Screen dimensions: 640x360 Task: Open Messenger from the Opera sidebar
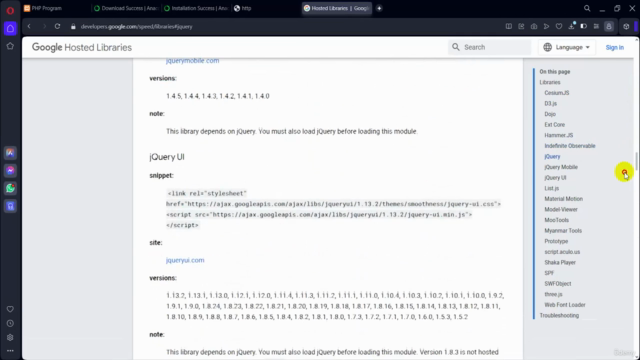point(10,171)
